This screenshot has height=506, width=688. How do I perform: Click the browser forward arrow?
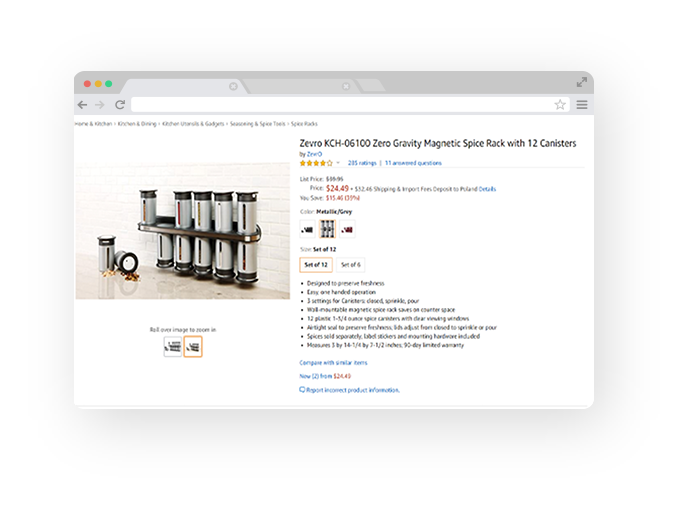coord(100,105)
